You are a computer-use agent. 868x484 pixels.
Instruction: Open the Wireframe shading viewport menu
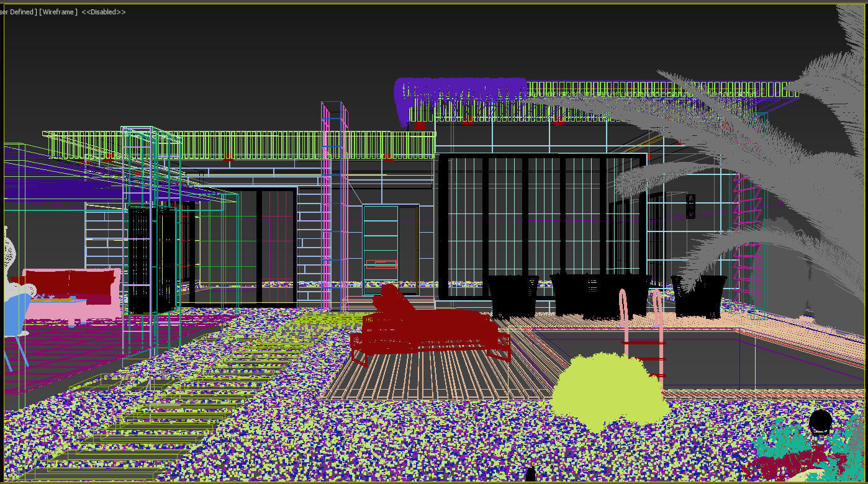click(58, 12)
